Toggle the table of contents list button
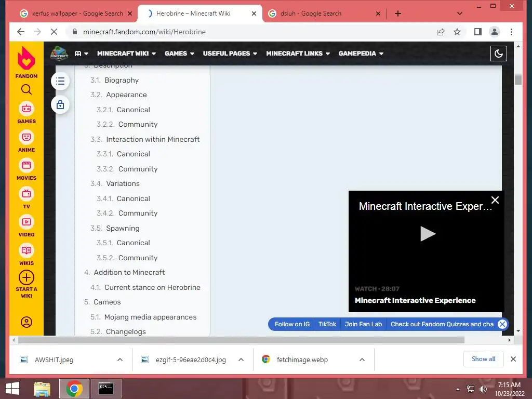 60,81
